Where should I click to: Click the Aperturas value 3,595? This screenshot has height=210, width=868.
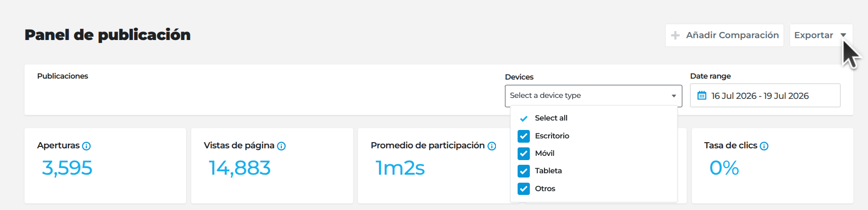coord(67,168)
